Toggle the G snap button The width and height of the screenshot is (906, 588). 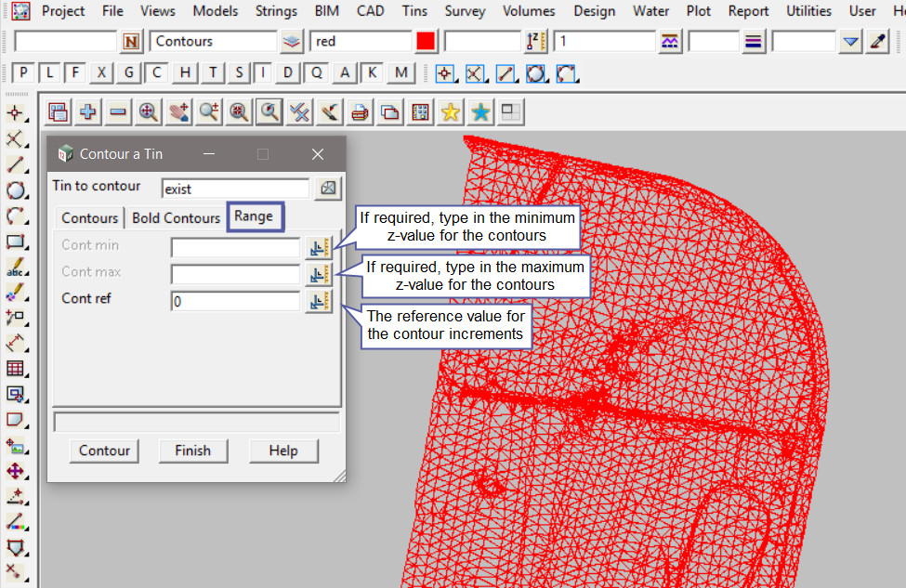coord(128,72)
